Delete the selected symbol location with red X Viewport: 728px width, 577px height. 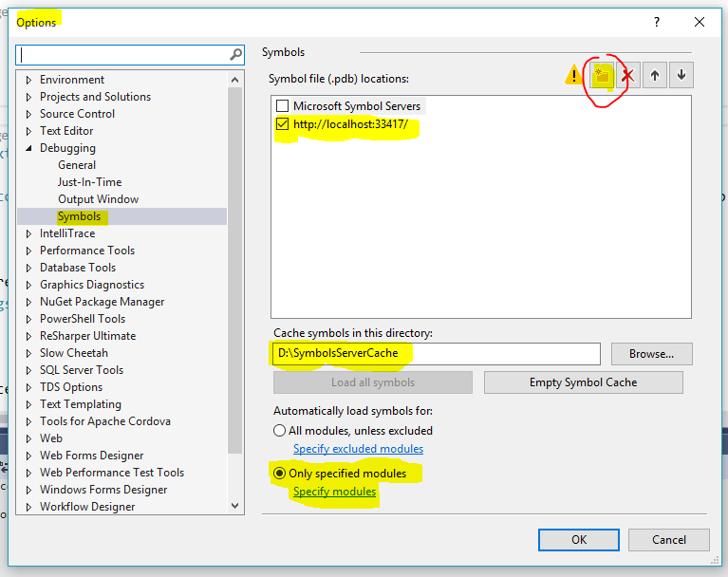coord(628,75)
